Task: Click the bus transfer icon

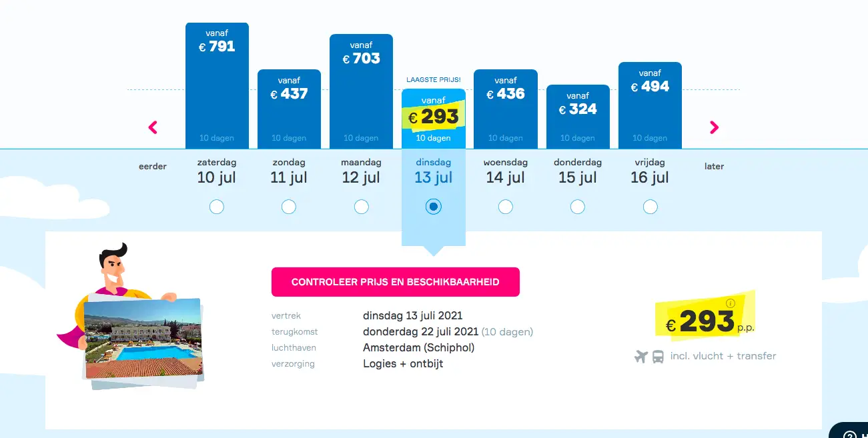Action: (x=658, y=357)
